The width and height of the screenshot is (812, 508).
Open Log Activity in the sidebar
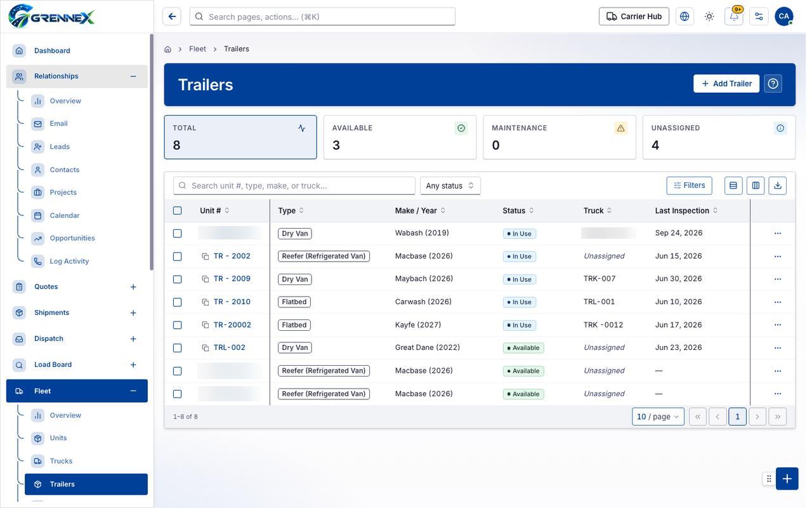[86, 261]
